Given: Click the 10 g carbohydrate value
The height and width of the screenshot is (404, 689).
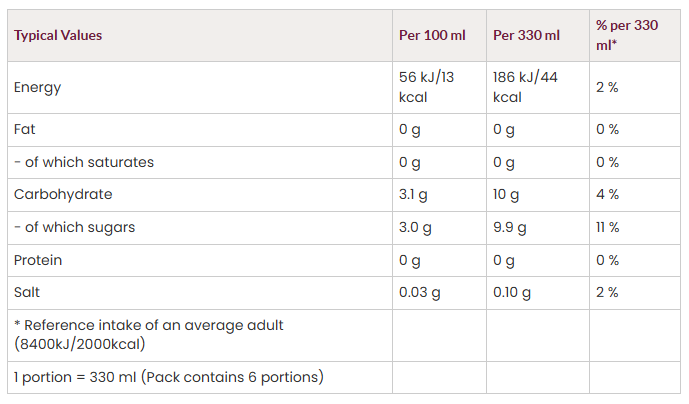Looking at the screenshot, I should pyautogui.click(x=508, y=194).
